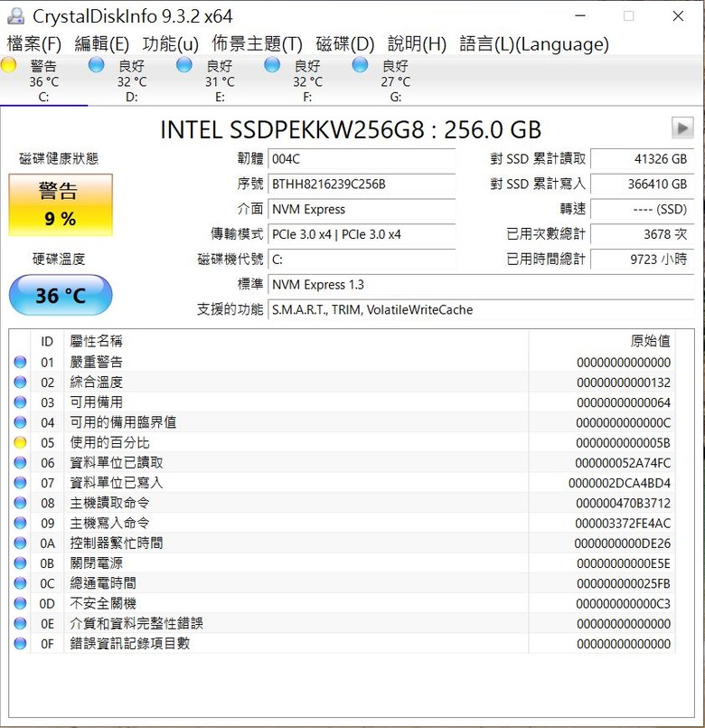Open the 佈景主題(T) menu

257,44
